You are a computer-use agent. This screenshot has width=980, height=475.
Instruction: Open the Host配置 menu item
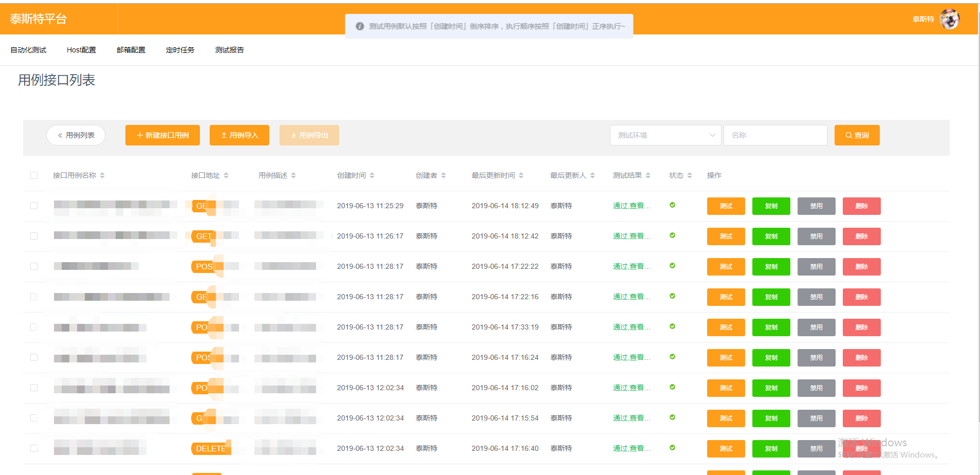(x=81, y=50)
